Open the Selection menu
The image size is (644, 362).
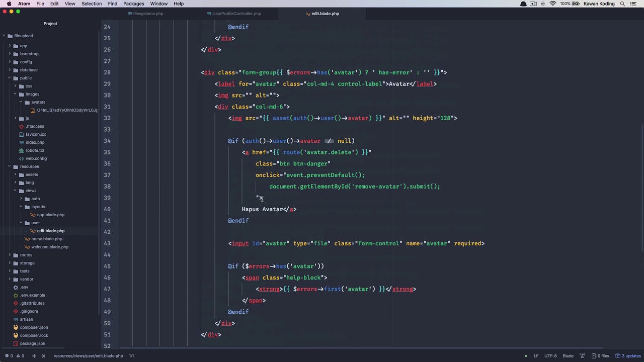click(92, 4)
